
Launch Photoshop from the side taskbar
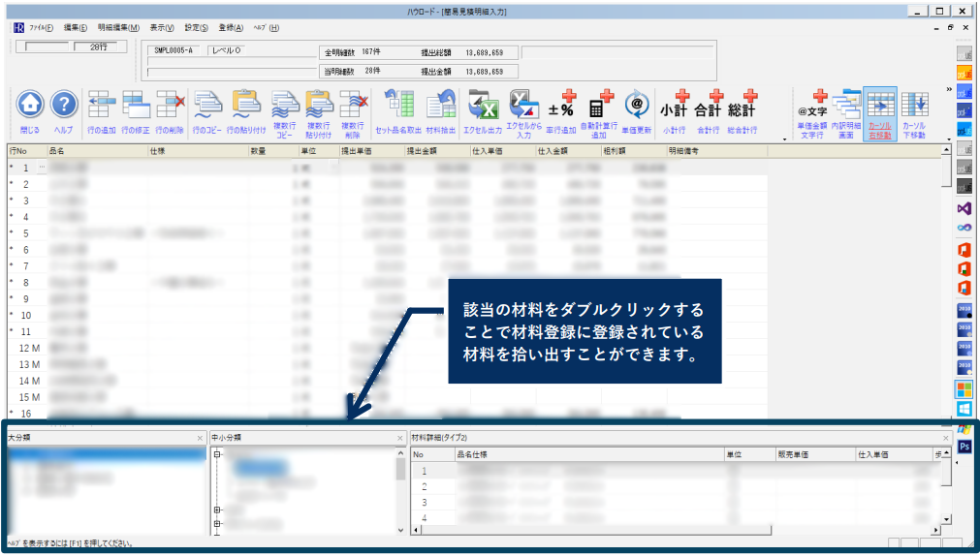pyautogui.click(x=964, y=447)
